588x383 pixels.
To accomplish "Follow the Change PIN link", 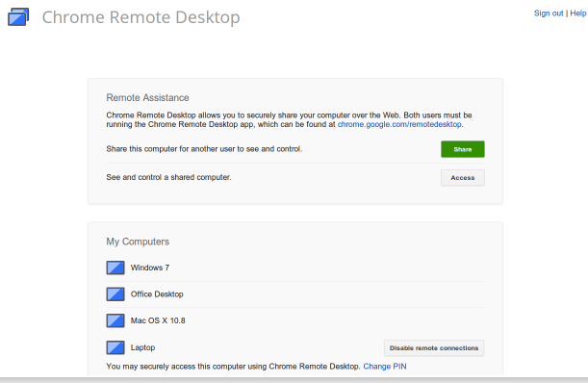I will tap(385, 367).
